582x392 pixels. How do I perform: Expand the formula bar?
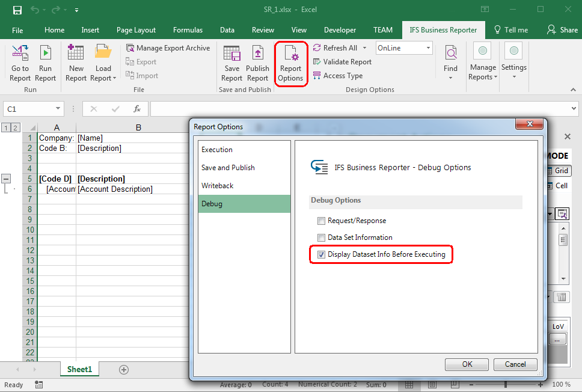[x=574, y=109]
